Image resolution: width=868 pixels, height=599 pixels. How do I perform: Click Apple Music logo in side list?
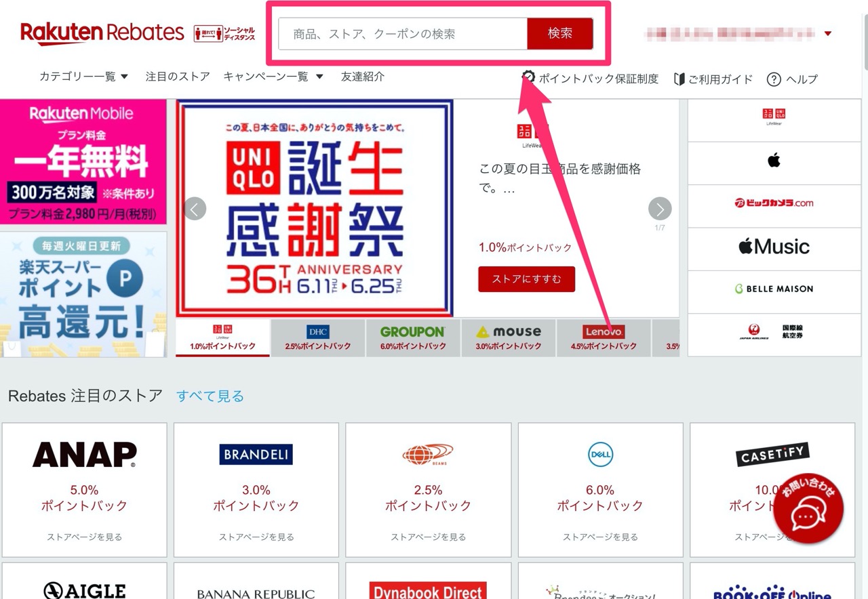(x=774, y=246)
